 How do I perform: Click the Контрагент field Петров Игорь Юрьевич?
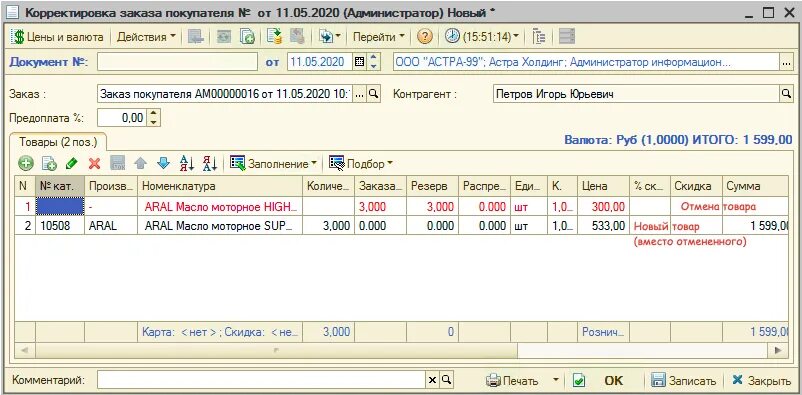click(x=636, y=94)
